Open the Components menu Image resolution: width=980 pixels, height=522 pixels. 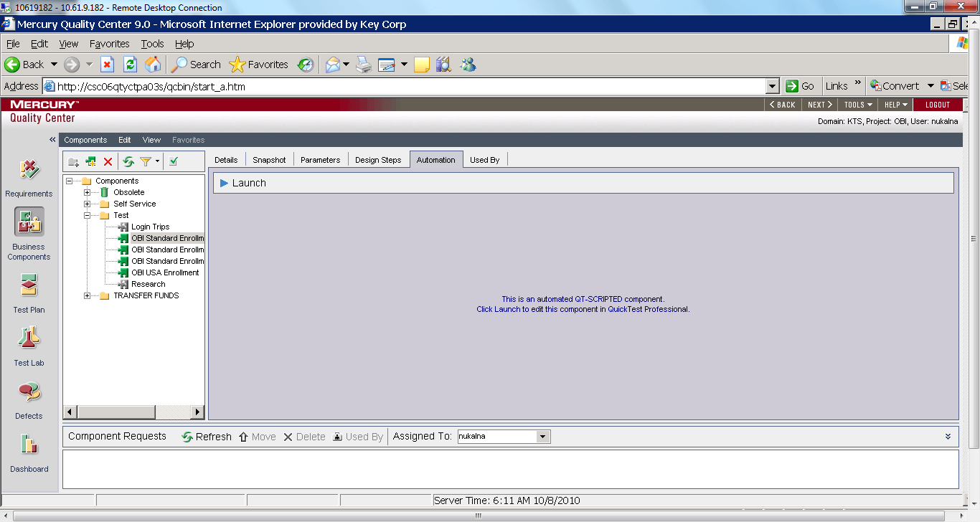(85, 140)
